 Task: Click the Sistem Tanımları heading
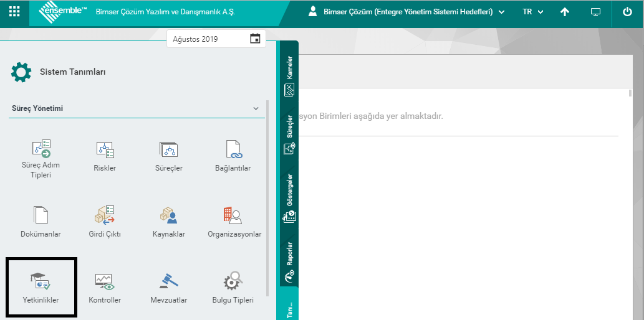pos(73,72)
